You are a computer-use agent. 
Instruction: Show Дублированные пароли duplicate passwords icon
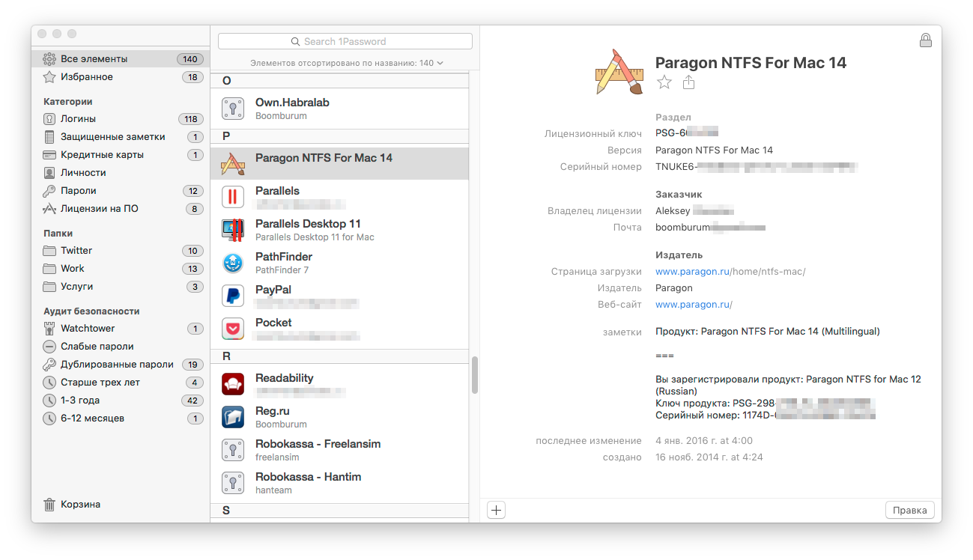(49, 365)
